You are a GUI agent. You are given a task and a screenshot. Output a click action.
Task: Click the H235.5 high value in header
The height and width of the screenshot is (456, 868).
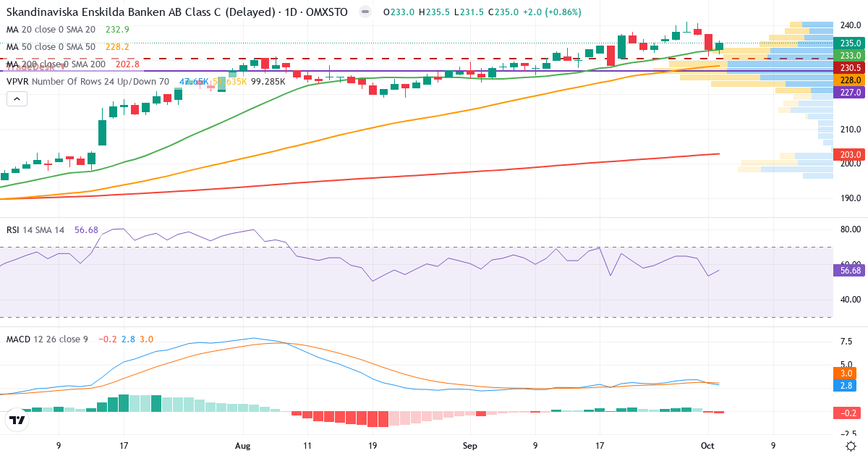[433, 12]
